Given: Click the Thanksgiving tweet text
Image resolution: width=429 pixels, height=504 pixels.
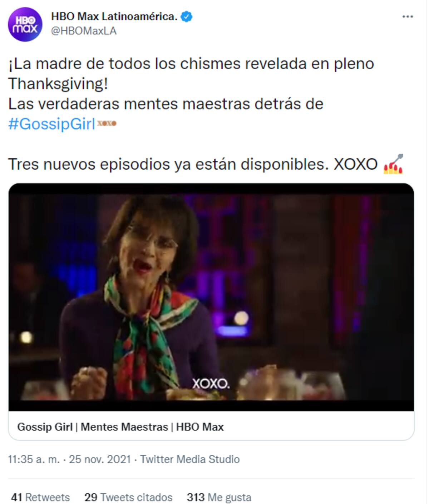Looking at the screenshot, I should (x=191, y=74).
